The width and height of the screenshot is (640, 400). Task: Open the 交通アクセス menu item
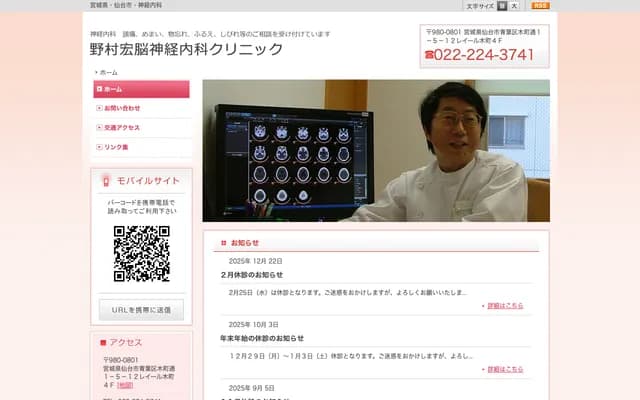point(141,128)
